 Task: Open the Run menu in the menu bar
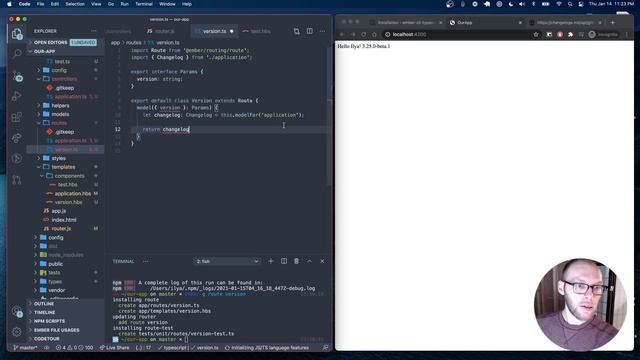click(x=124, y=4)
